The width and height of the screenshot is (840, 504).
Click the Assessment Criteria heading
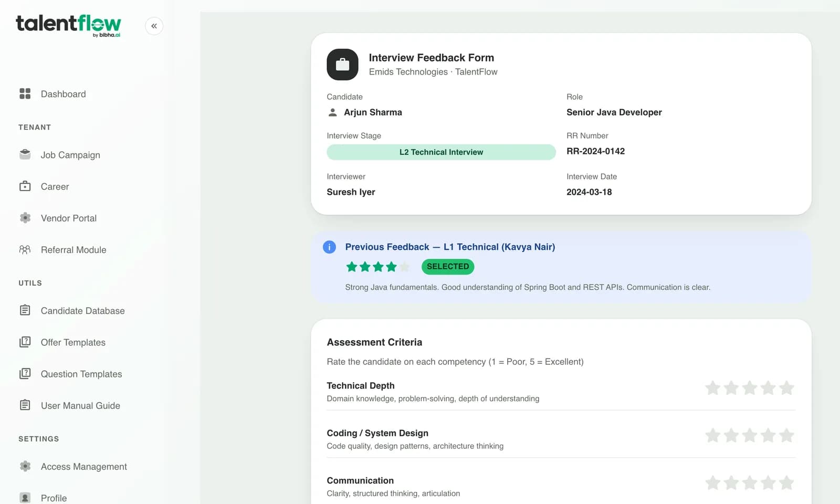click(x=374, y=342)
